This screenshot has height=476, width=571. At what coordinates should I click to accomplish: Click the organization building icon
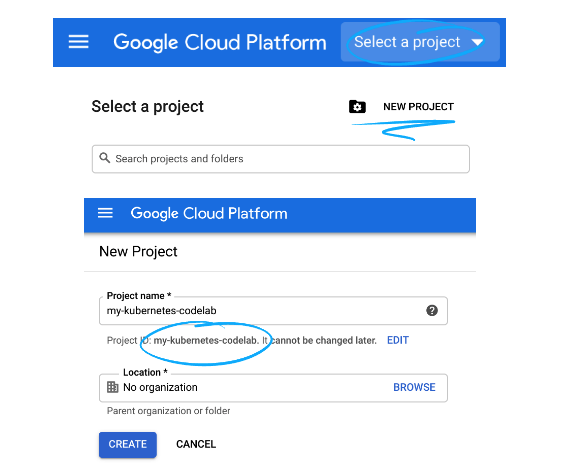113,387
